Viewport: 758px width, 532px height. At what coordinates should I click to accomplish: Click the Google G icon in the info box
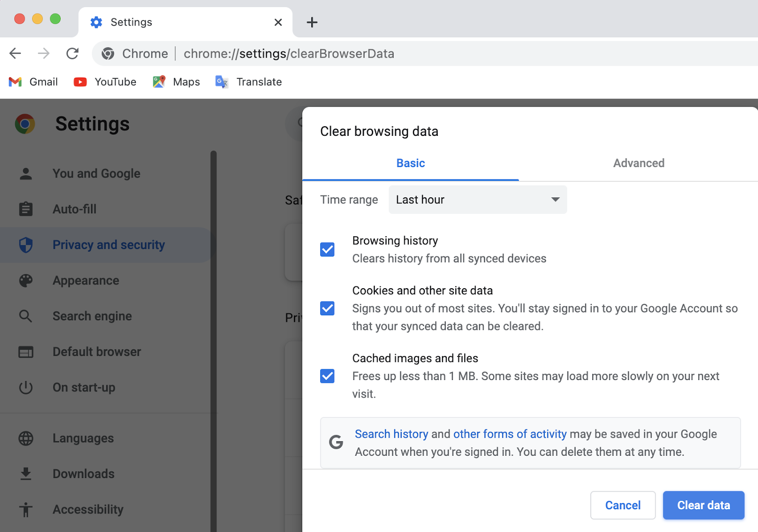[x=336, y=442]
